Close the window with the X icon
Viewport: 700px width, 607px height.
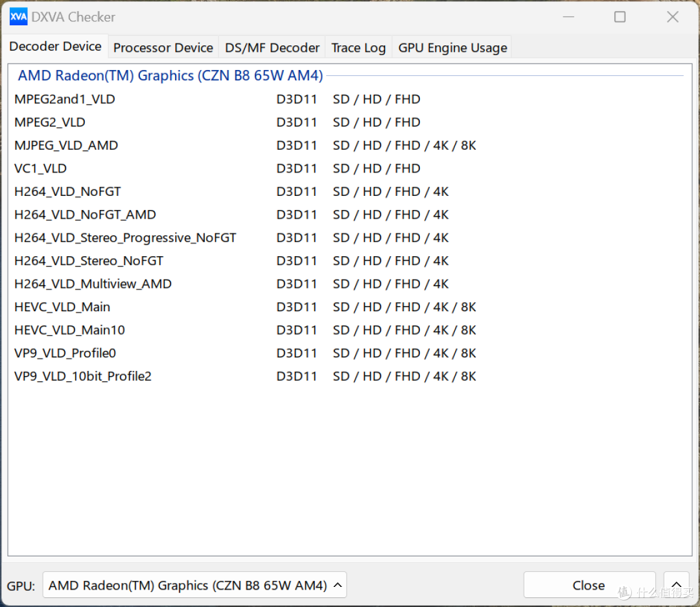(x=673, y=17)
